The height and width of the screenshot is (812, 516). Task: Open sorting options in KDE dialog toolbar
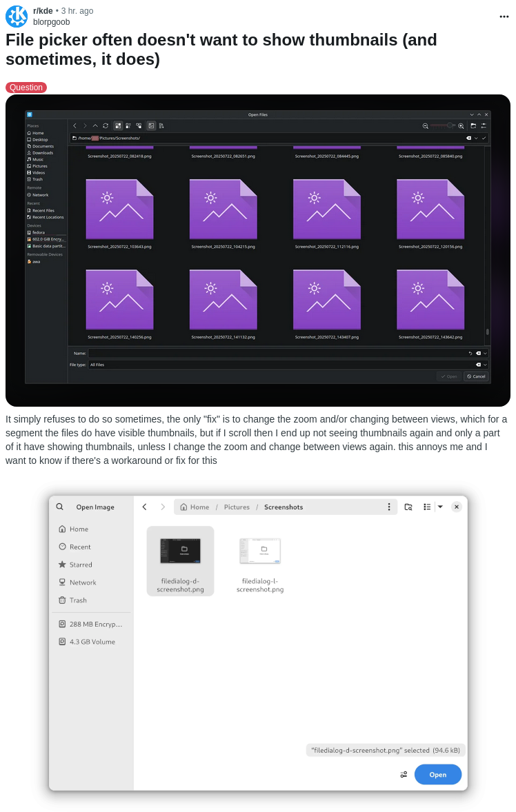161,126
